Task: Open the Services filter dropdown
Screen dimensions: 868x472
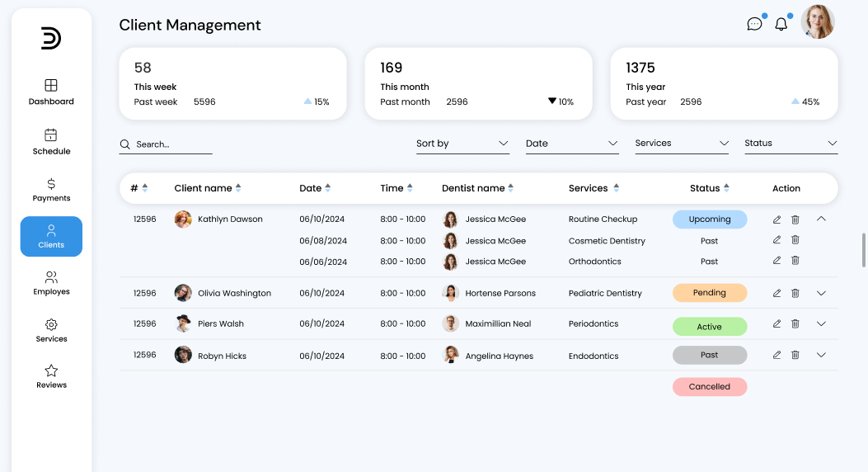Action: 682,144
